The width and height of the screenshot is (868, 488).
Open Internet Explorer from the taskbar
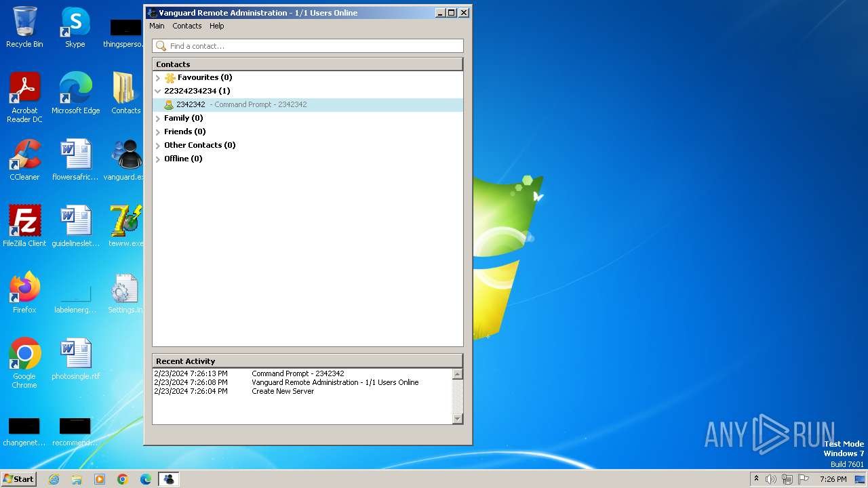click(54, 479)
